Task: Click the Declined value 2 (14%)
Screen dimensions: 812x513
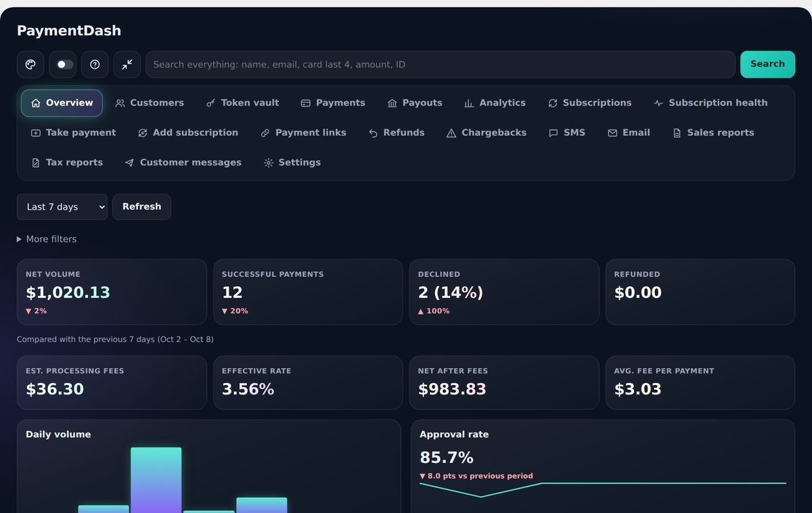Action: [451, 292]
